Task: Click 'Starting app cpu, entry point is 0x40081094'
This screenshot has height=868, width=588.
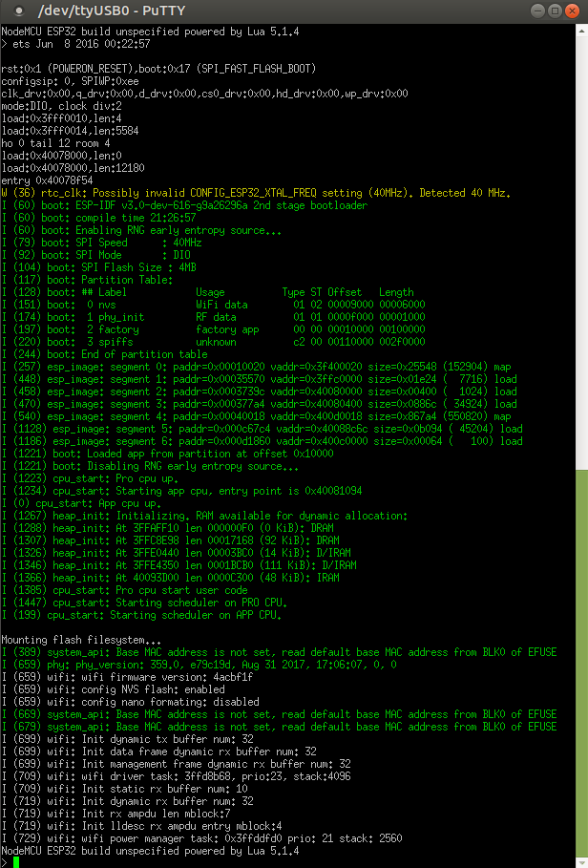Action: pos(182,491)
